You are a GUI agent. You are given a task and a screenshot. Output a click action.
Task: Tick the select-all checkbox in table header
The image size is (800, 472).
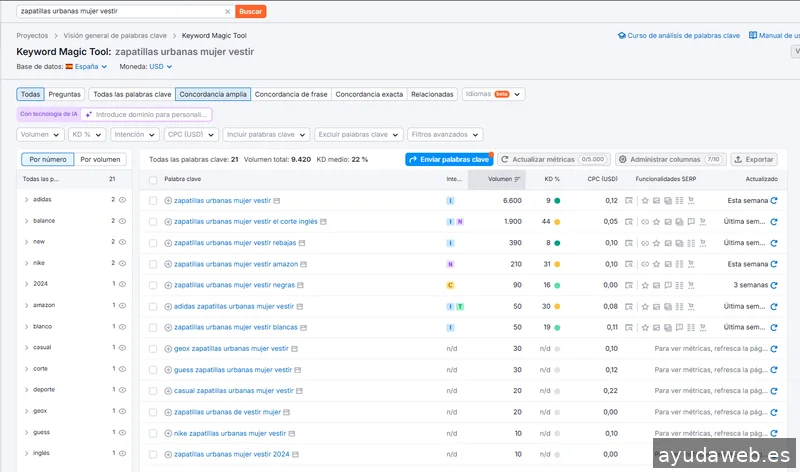coord(153,180)
